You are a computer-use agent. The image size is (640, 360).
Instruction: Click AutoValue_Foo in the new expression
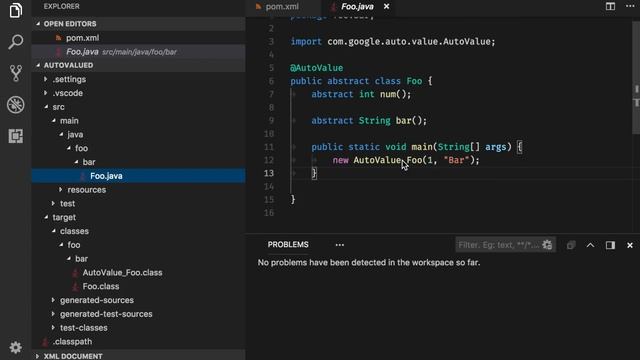point(387,160)
